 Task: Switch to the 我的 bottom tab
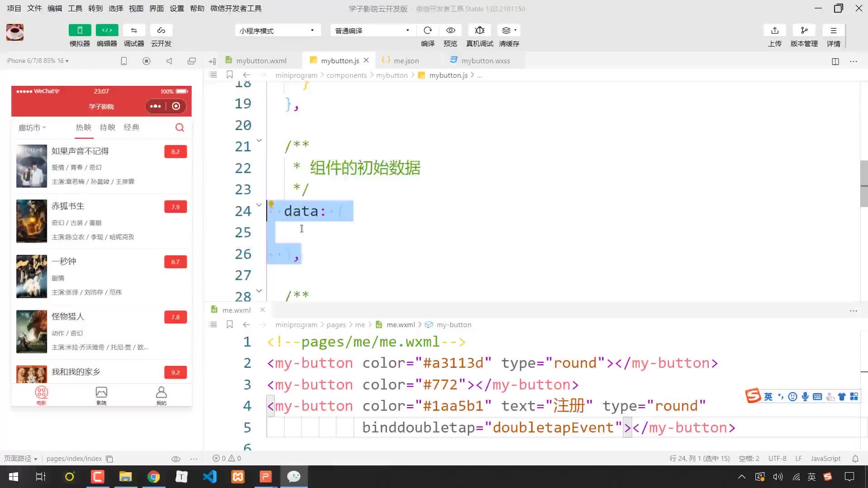pos(161,396)
